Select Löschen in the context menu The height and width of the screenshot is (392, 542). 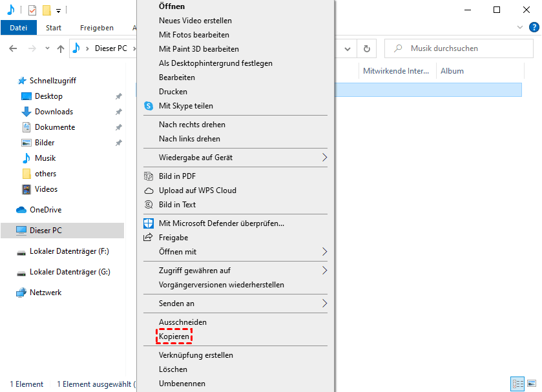173,369
